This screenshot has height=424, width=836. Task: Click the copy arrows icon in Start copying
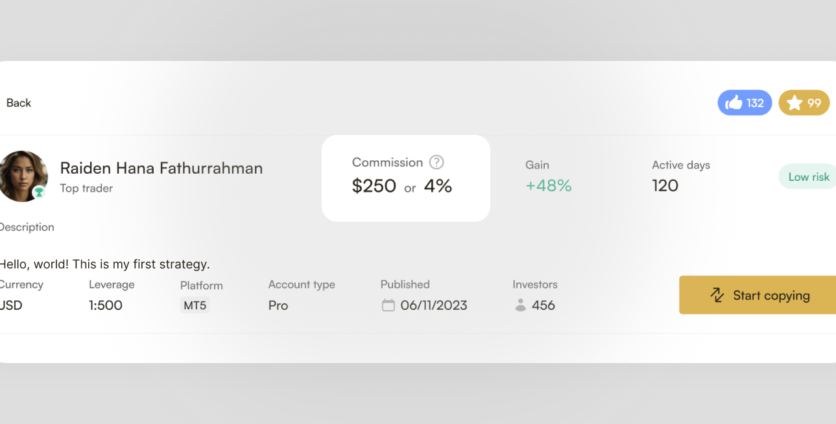tap(717, 295)
